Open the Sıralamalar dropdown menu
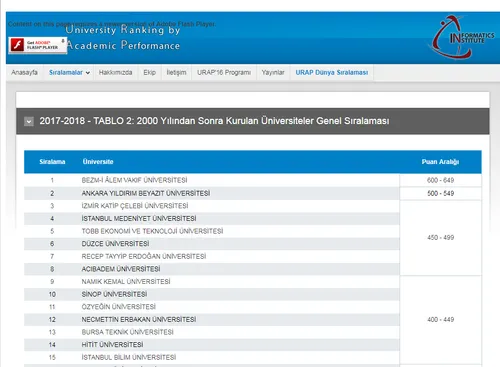500x367 pixels. pyautogui.click(x=69, y=73)
